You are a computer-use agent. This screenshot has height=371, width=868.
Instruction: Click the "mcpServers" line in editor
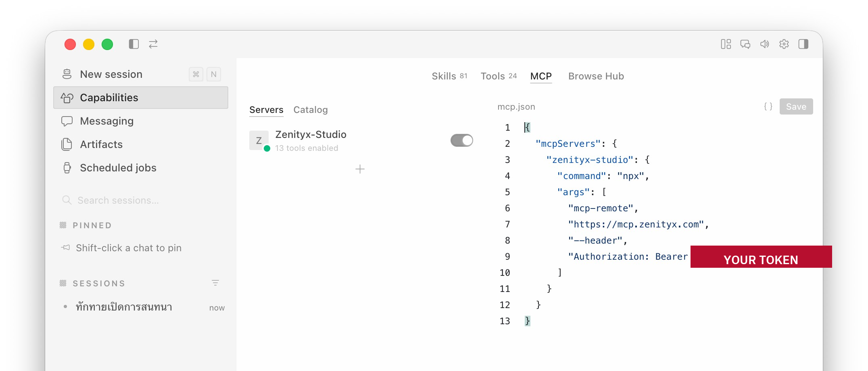(576, 144)
